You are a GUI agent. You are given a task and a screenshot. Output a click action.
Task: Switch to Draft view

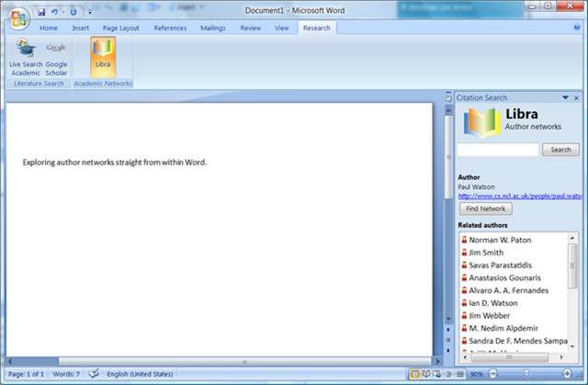[x=460, y=374]
